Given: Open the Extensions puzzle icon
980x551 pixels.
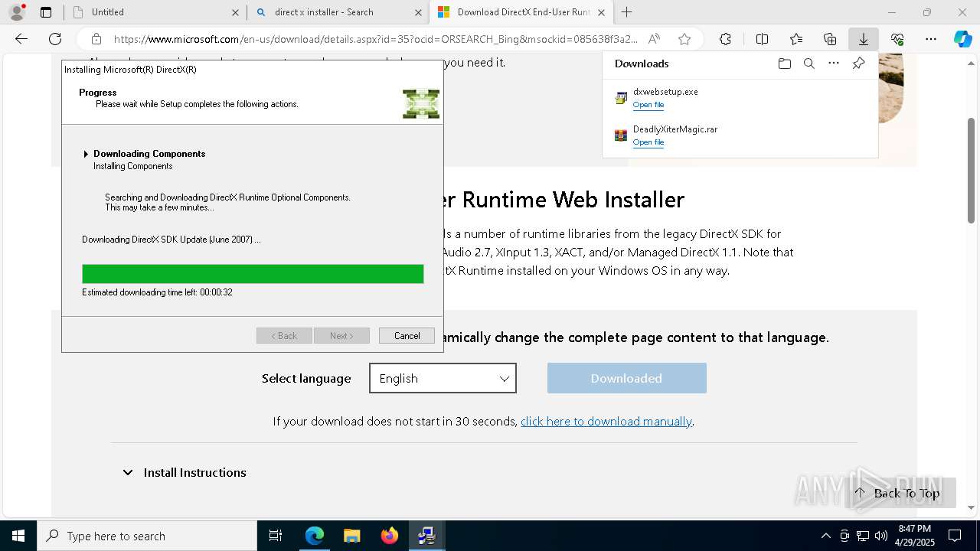Looking at the screenshot, I should (x=725, y=39).
